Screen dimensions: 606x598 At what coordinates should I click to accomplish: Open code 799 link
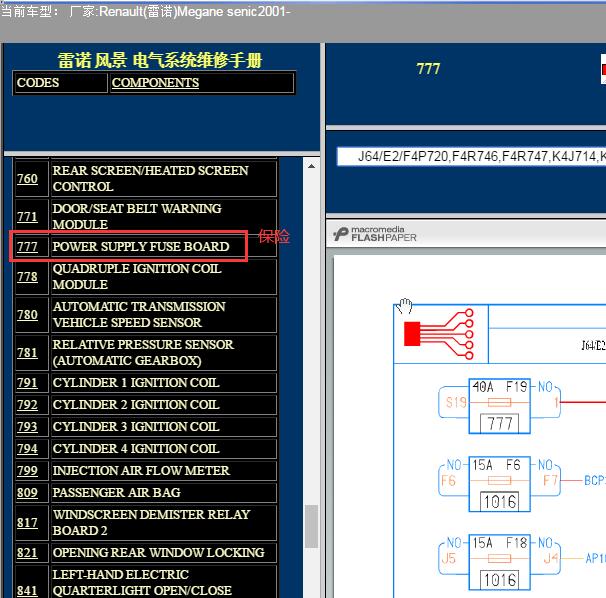coord(27,471)
